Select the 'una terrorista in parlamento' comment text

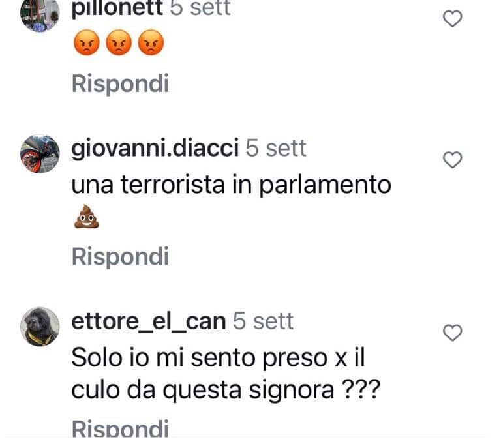[x=232, y=185]
